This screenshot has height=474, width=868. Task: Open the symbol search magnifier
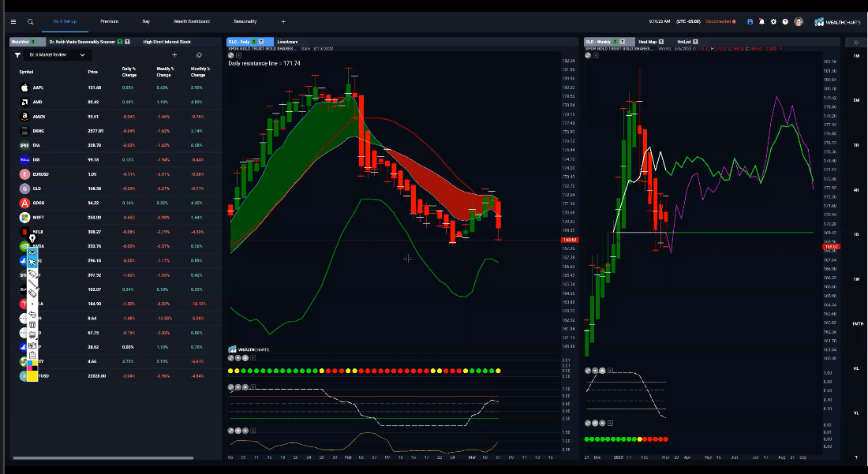[x=31, y=21]
